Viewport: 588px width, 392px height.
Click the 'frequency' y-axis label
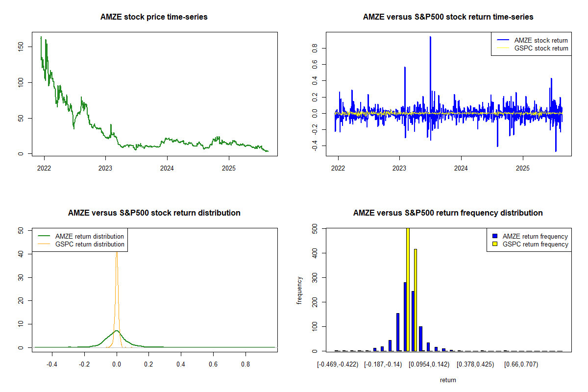tap(299, 290)
